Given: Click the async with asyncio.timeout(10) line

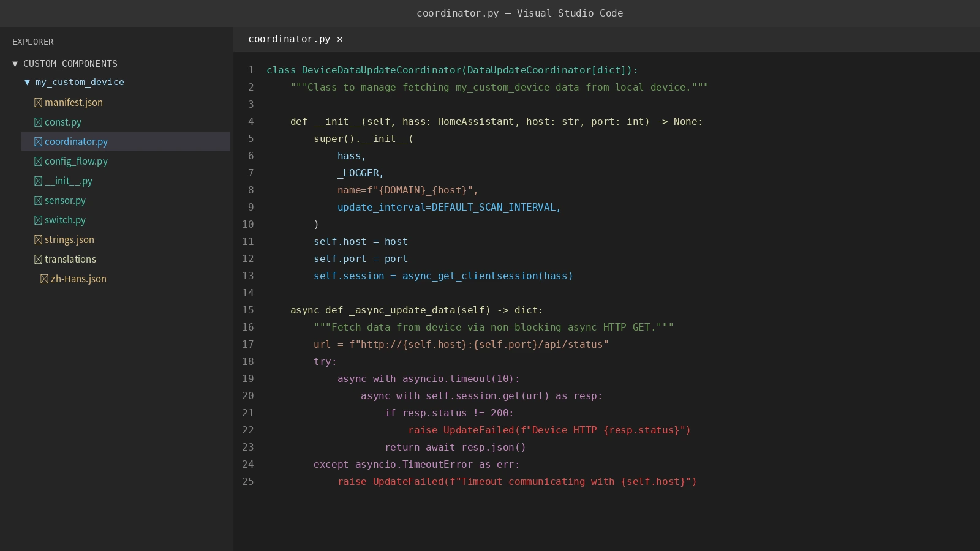Looking at the screenshot, I should tap(428, 379).
